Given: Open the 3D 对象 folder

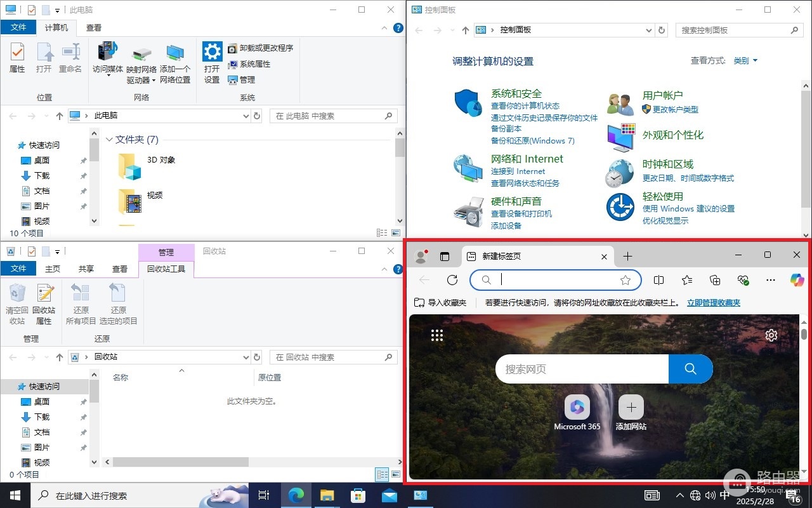Looking at the screenshot, I should (147, 166).
